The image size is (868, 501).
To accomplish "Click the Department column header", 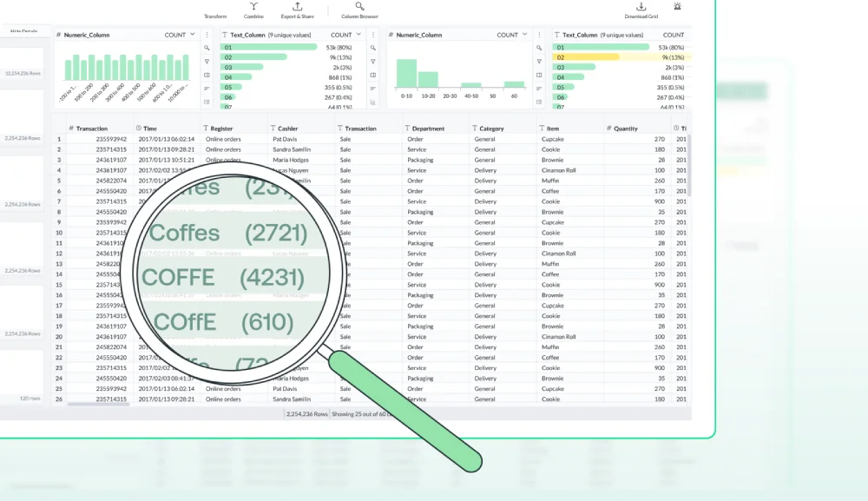I will coord(428,129).
